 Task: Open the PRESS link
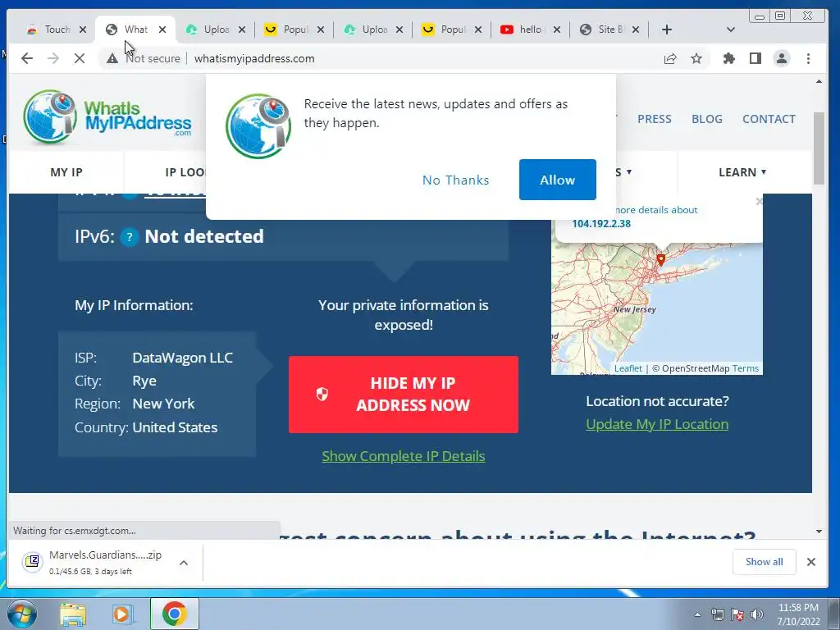(x=654, y=119)
